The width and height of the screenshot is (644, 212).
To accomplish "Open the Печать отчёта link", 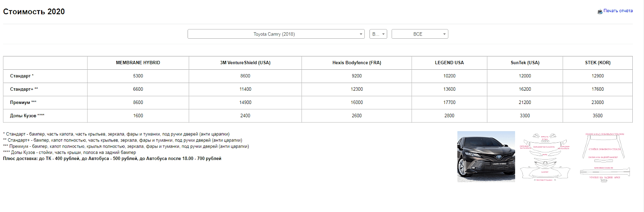I will point(618,11).
